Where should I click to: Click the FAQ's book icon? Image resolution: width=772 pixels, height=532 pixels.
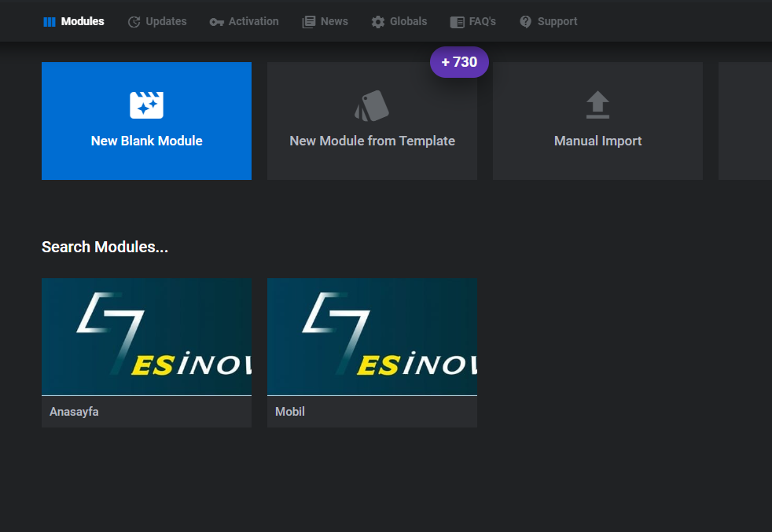(x=457, y=22)
